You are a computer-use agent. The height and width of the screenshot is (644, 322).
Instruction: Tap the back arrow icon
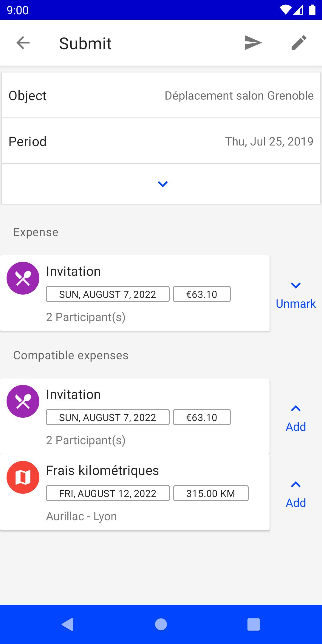pos(23,43)
